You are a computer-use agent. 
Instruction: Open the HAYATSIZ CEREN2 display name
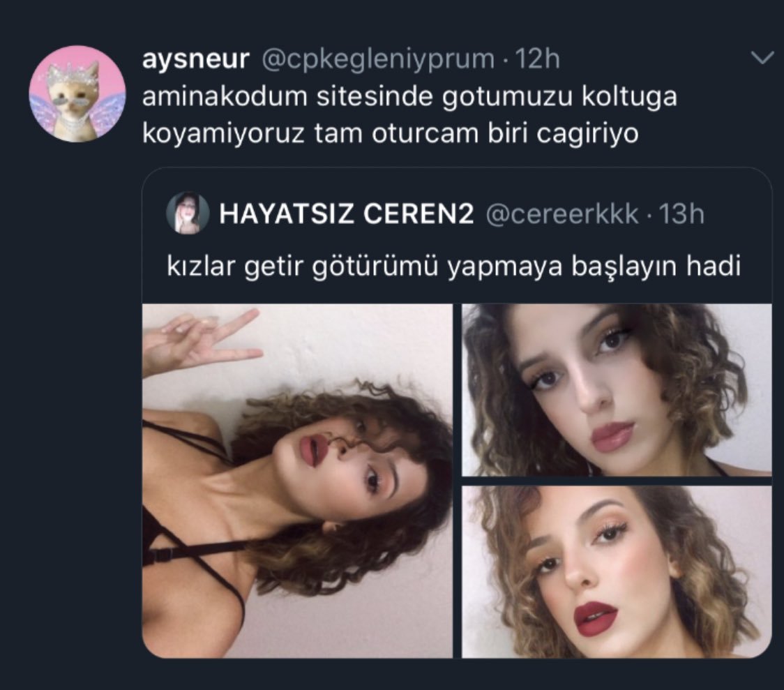tap(347, 214)
